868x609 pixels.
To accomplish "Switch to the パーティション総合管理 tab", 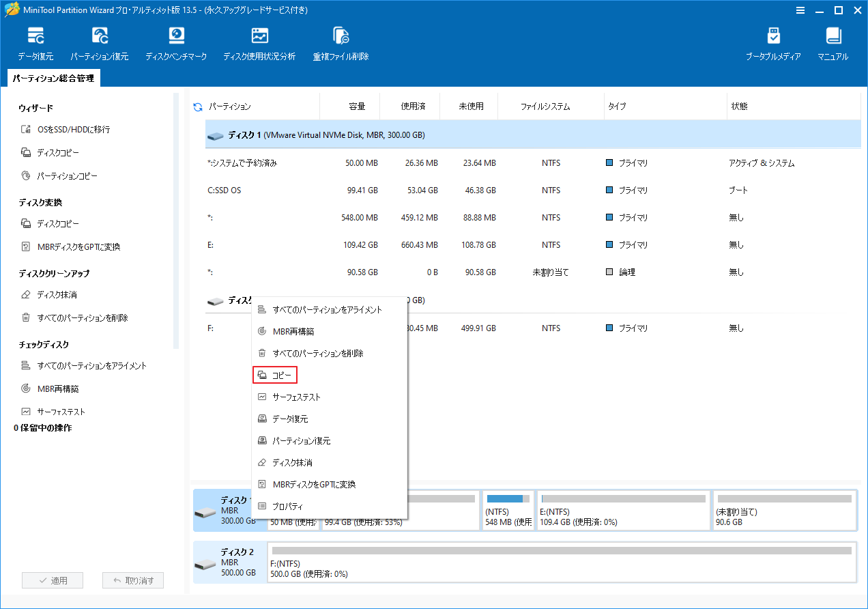I will (53, 77).
